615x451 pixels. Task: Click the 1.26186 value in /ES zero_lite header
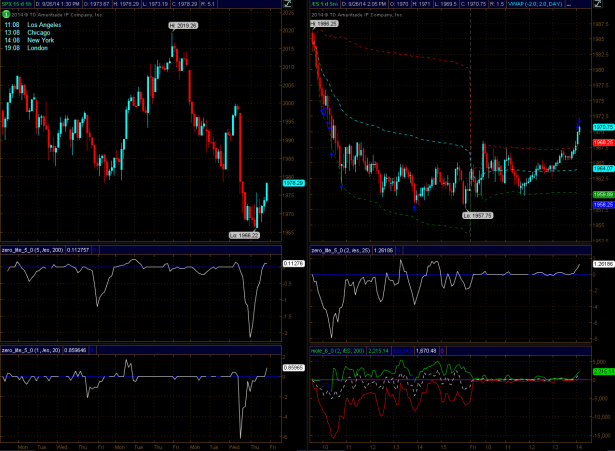click(384, 250)
